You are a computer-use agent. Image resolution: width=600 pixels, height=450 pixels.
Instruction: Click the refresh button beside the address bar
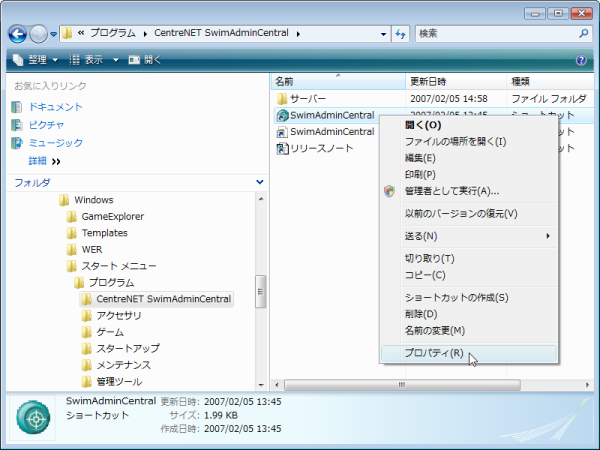click(x=400, y=34)
